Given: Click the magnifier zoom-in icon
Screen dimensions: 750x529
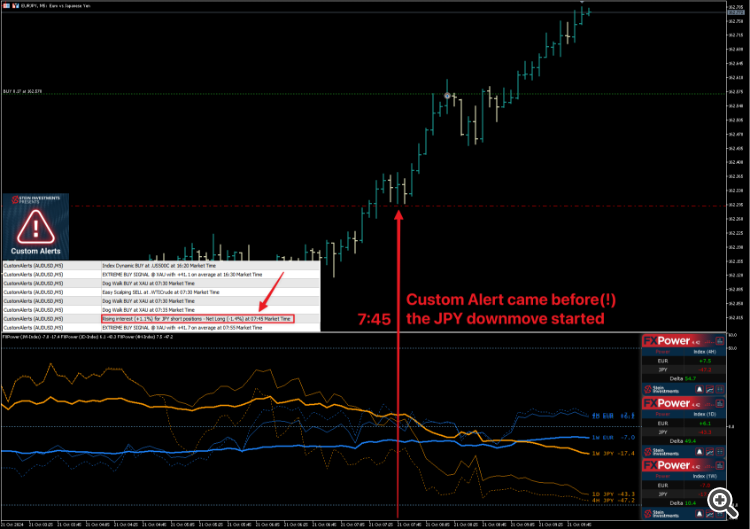Looking at the screenshot, I should (x=722, y=503).
